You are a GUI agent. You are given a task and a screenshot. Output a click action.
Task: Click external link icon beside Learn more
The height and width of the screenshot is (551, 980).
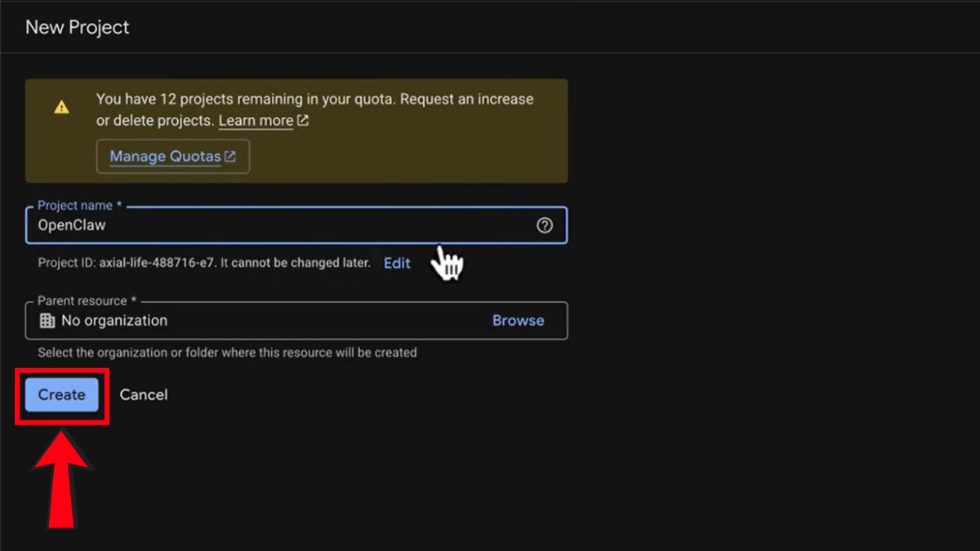pyautogui.click(x=303, y=121)
